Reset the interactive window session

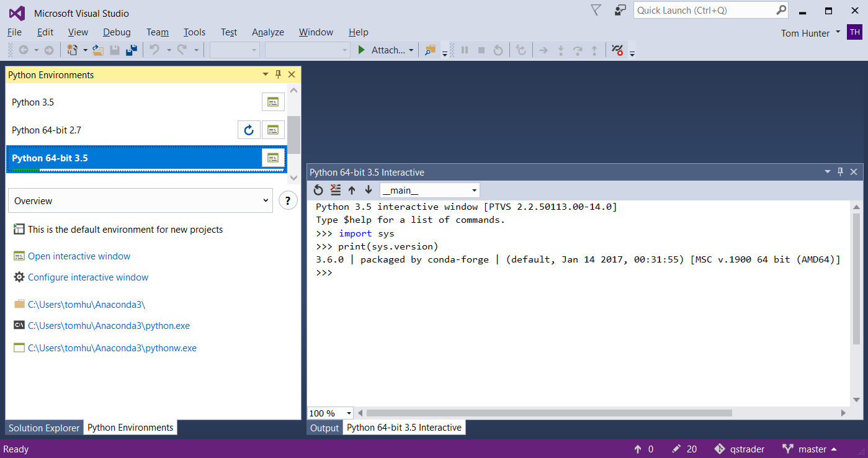point(318,190)
